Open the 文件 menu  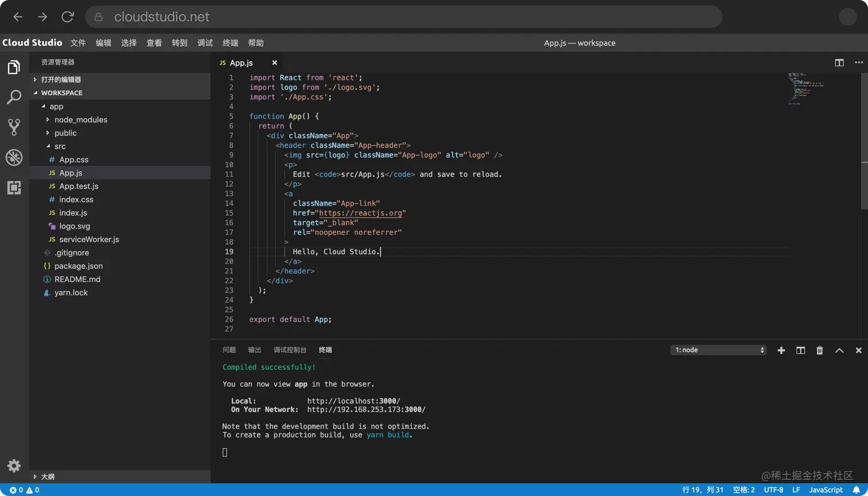click(x=78, y=43)
